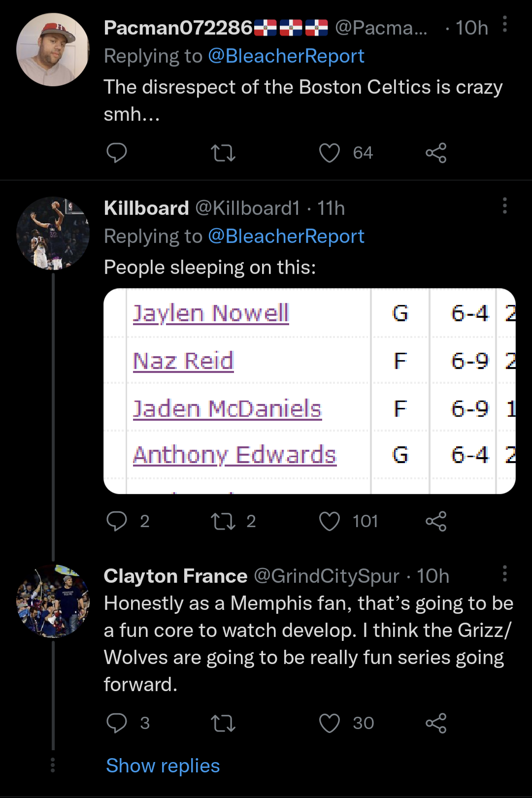Like Clayton France's tweet with 30 likes

coord(330,723)
